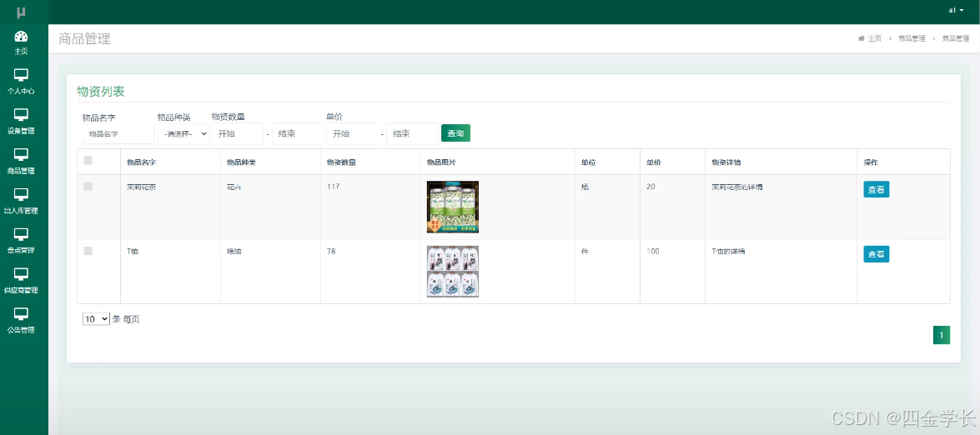Open 设备管理 from the sidebar

[x=21, y=122]
